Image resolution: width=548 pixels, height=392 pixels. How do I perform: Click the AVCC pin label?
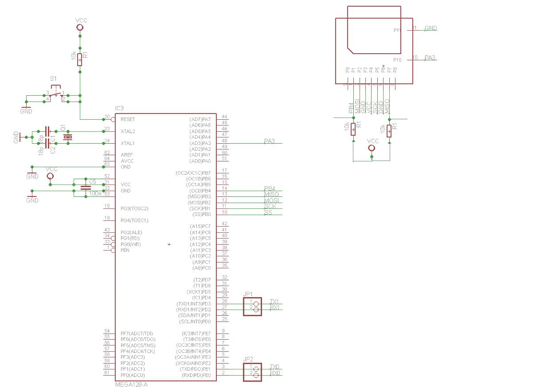pos(127,161)
